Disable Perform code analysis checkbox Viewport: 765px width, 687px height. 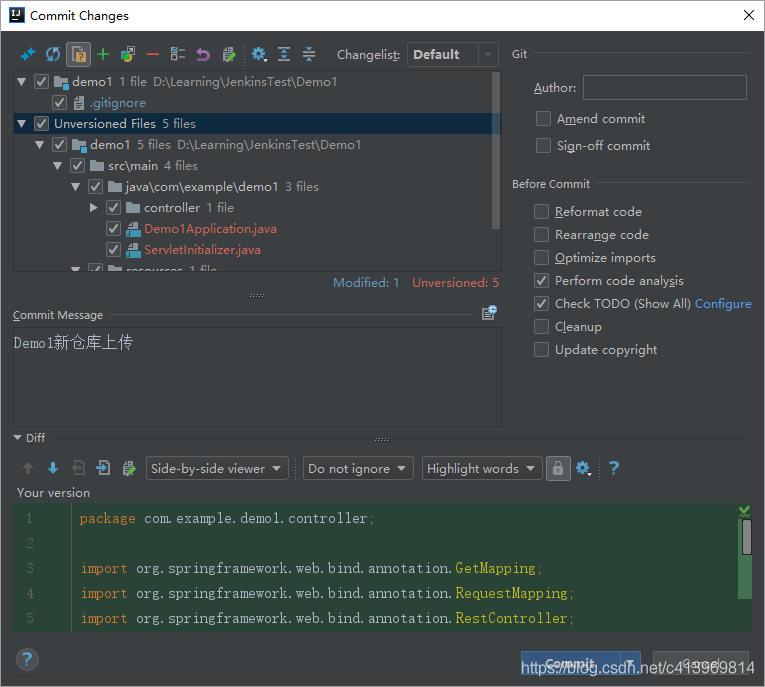pyautogui.click(x=541, y=280)
